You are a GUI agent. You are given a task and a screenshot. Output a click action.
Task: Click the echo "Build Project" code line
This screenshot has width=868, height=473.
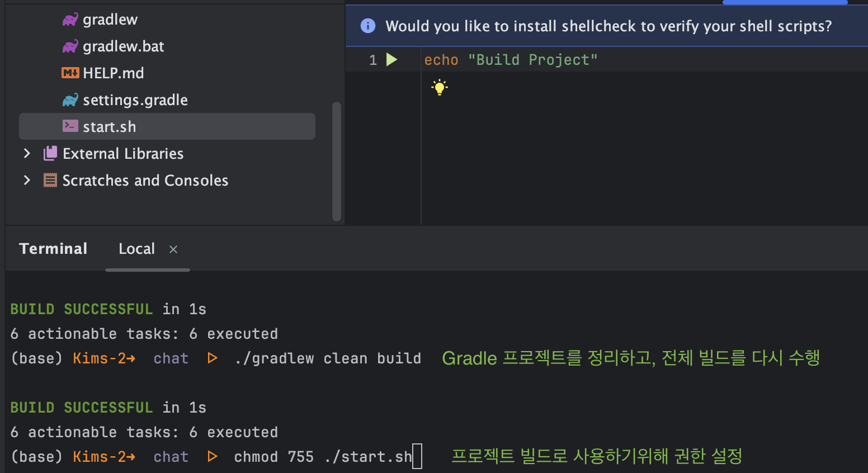coord(510,60)
